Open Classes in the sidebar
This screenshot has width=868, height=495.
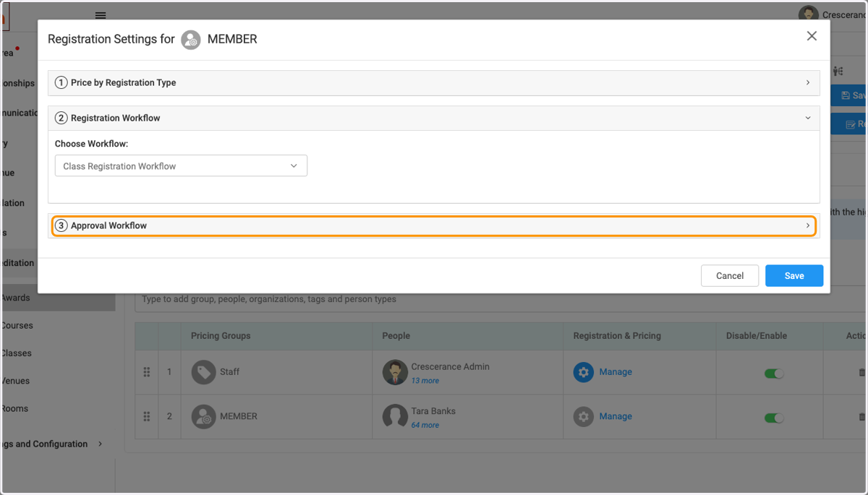click(x=16, y=353)
